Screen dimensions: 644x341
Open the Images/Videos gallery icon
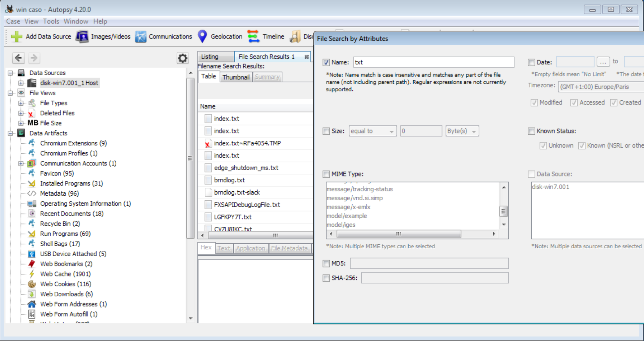click(x=82, y=36)
